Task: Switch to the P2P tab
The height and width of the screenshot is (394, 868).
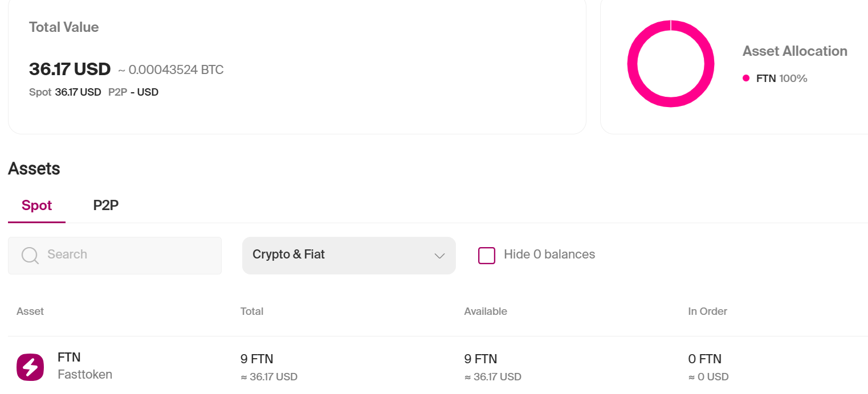Action: pos(106,206)
